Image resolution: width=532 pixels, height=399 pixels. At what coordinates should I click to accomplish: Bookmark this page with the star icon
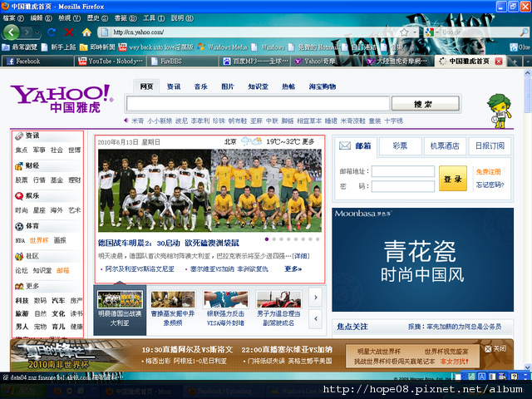click(404, 32)
